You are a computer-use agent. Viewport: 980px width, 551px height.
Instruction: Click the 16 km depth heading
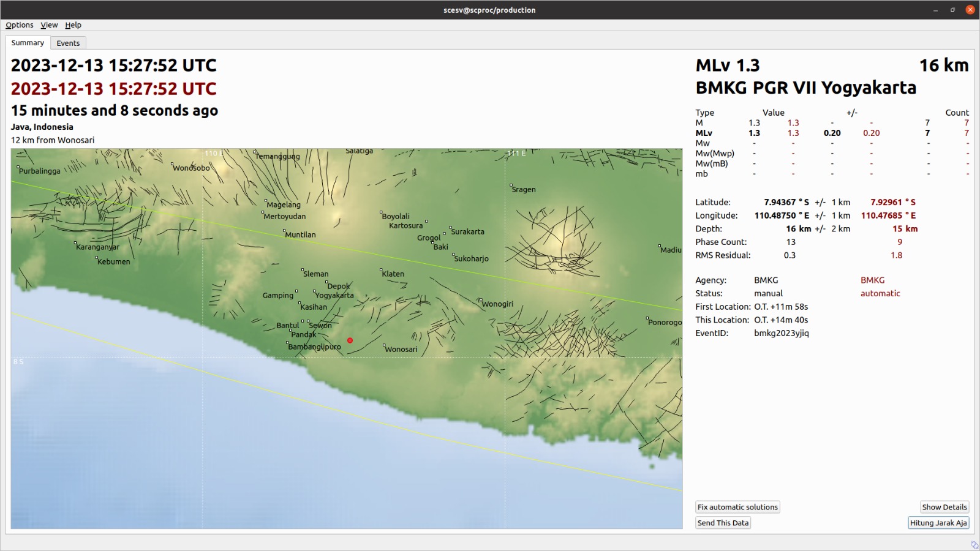pyautogui.click(x=944, y=66)
